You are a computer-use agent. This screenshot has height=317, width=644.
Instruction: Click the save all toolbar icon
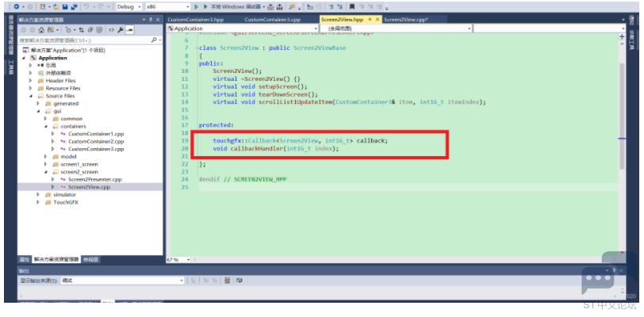coord(74,7)
